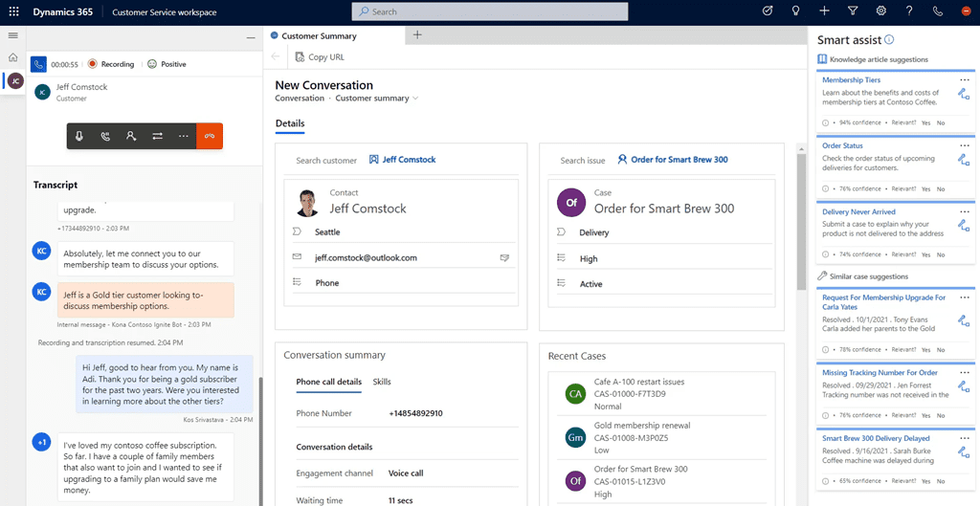The width and height of the screenshot is (980, 506).
Task: Expand the Customer summary form dropdown
Action: tap(416, 99)
